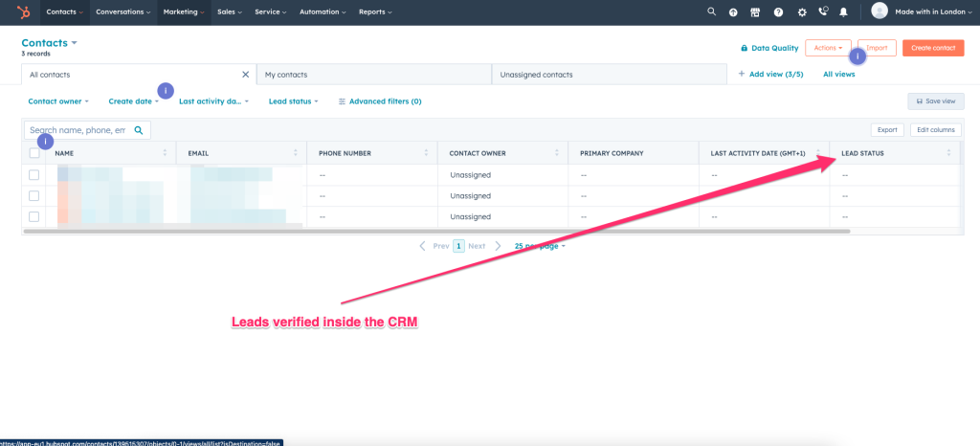Click the Data Quality lock icon
Image resolution: width=980 pixels, height=446 pixels.
(744, 48)
